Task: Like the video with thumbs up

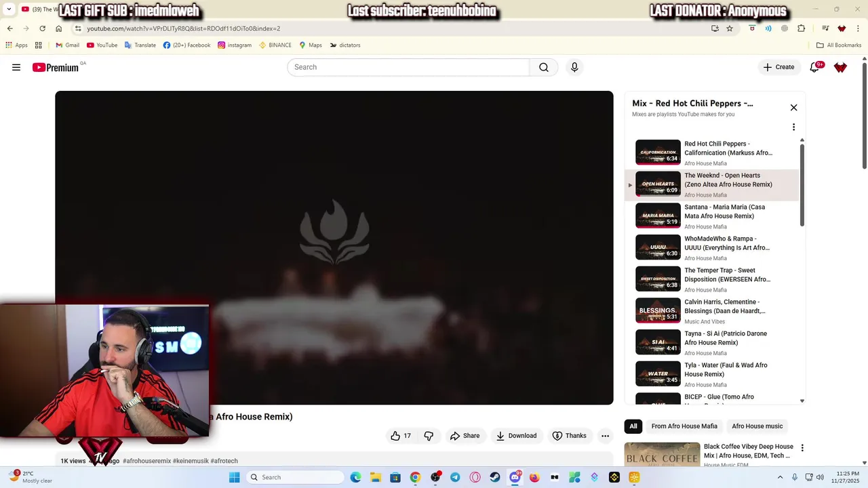Action: (x=401, y=436)
